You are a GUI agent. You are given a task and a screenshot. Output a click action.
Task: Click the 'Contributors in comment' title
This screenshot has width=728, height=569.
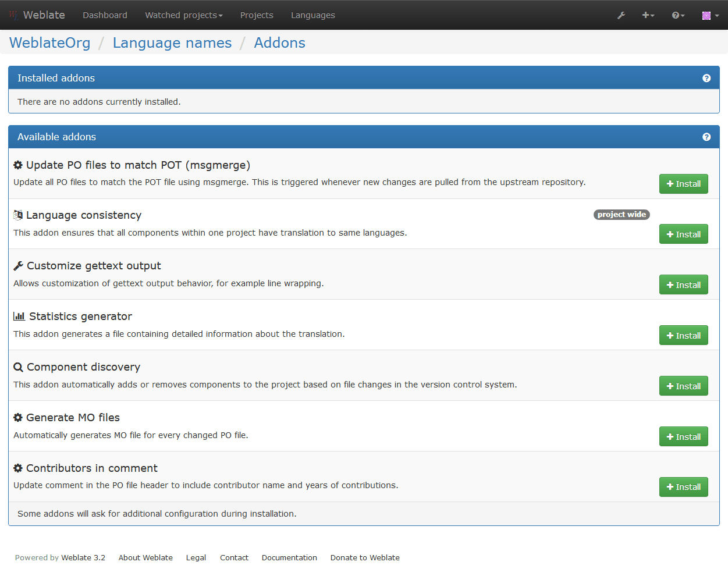[x=92, y=468]
